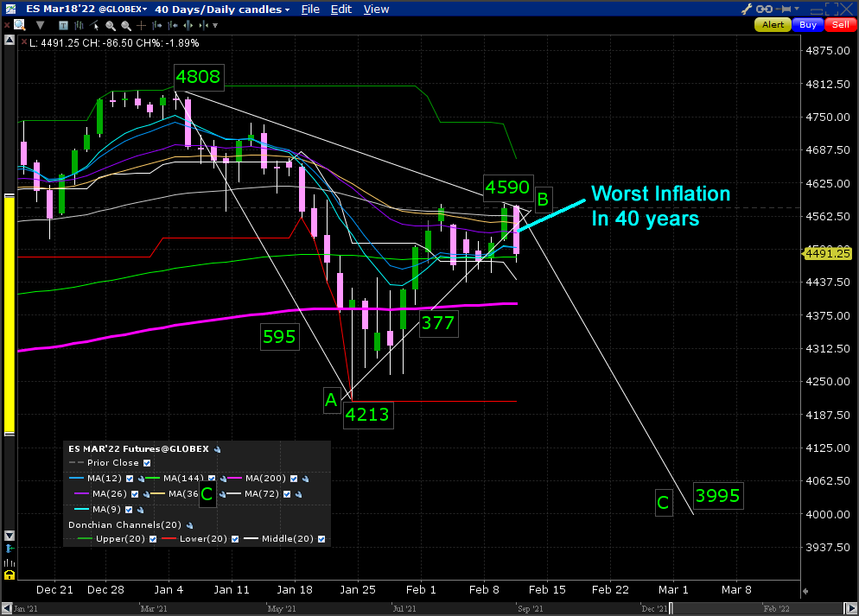Click the shift-bars-left toolbar icon

pyautogui.click(x=173, y=25)
